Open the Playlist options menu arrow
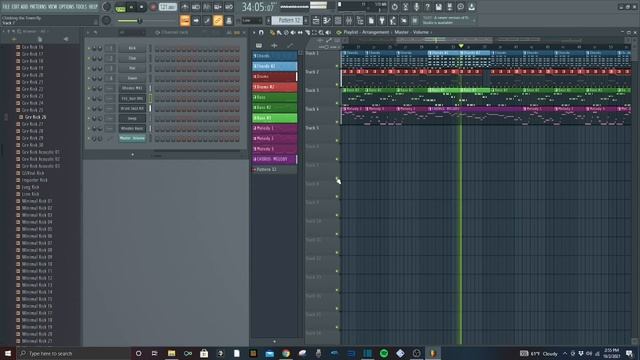 (x=254, y=32)
